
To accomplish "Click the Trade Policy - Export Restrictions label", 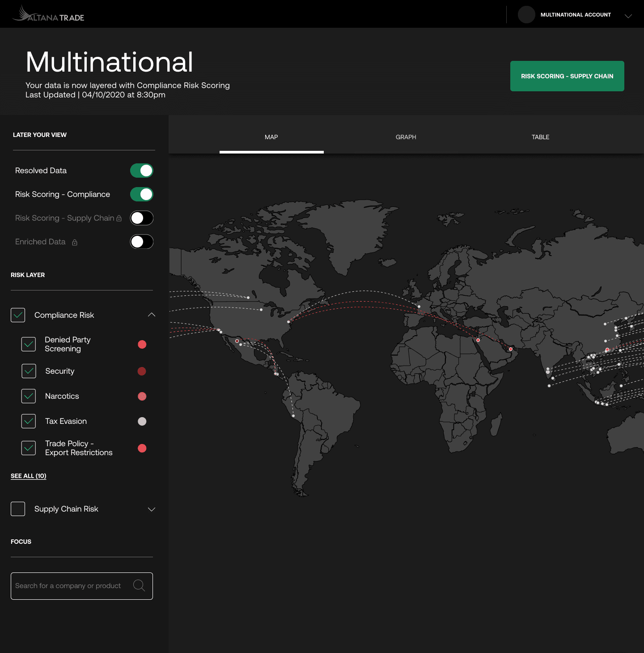I will point(79,448).
